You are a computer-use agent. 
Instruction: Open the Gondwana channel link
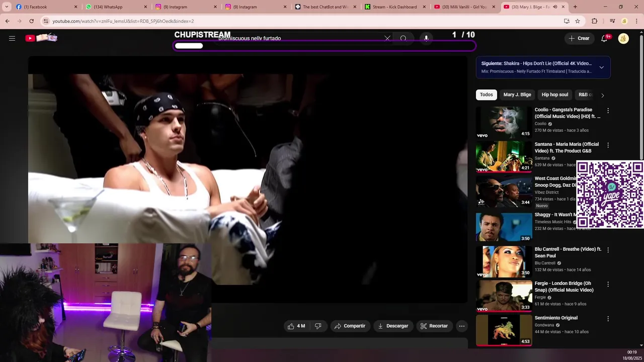pos(544,325)
